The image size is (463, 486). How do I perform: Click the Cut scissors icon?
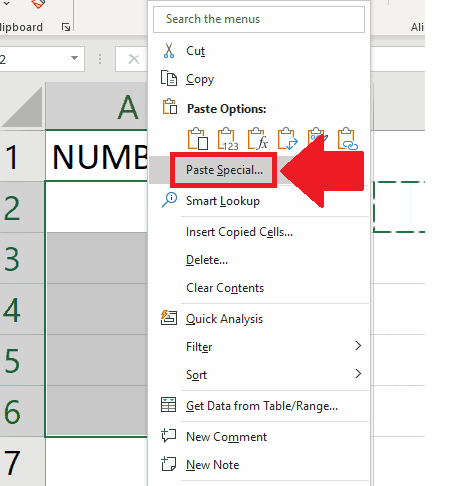[169, 51]
